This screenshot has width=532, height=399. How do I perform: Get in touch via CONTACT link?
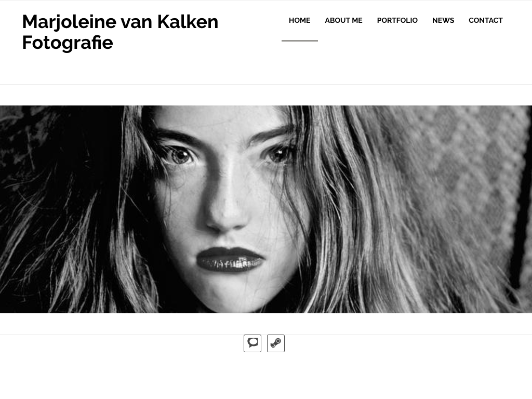[x=486, y=20]
